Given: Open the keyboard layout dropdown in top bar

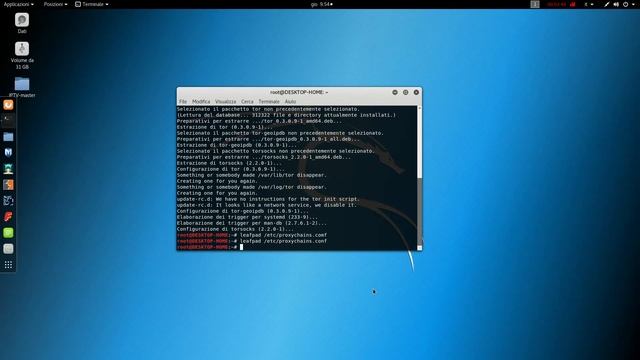Looking at the screenshot, I should point(589,4).
